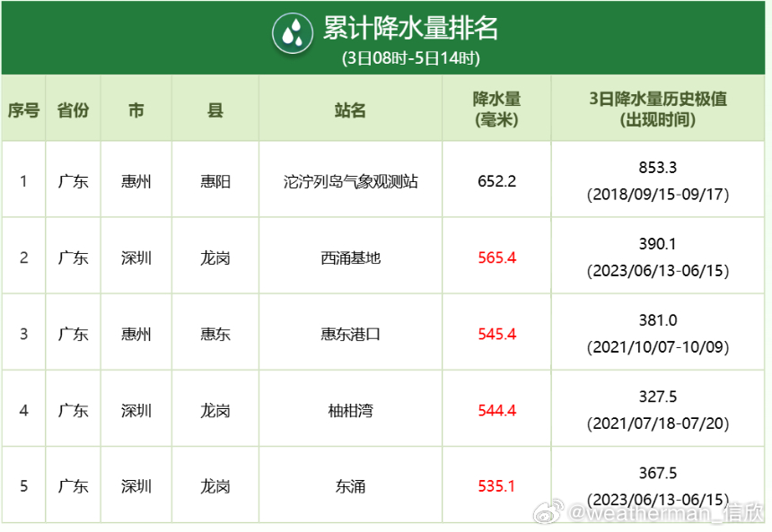
Task: Click the historical extreme 853.3
Action: (658, 168)
